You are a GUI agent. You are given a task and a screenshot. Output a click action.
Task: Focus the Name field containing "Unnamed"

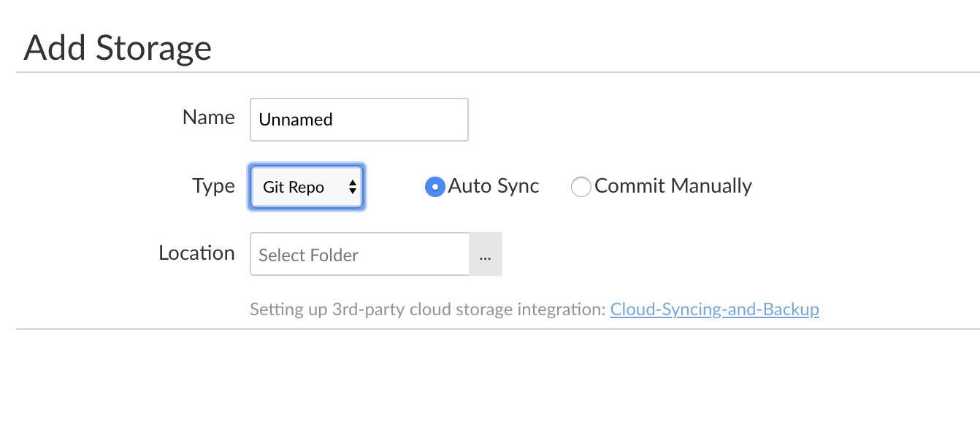[x=359, y=120]
